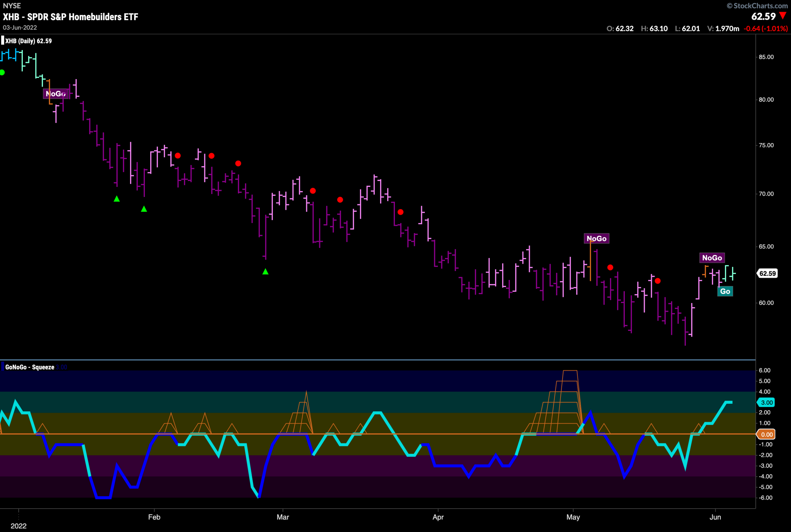The image size is (791, 532).
Task: Click the red down arrow beside 62.59
Action: tap(783, 16)
